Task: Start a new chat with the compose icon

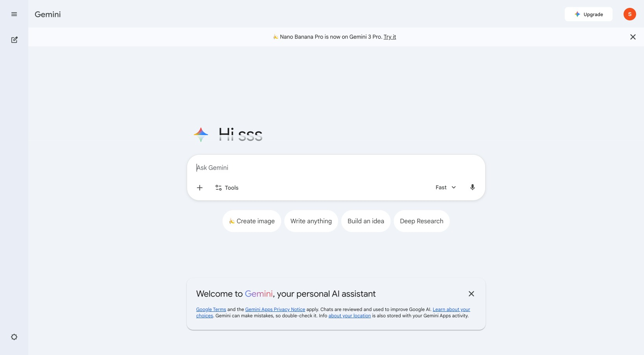Action: tap(14, 40)
